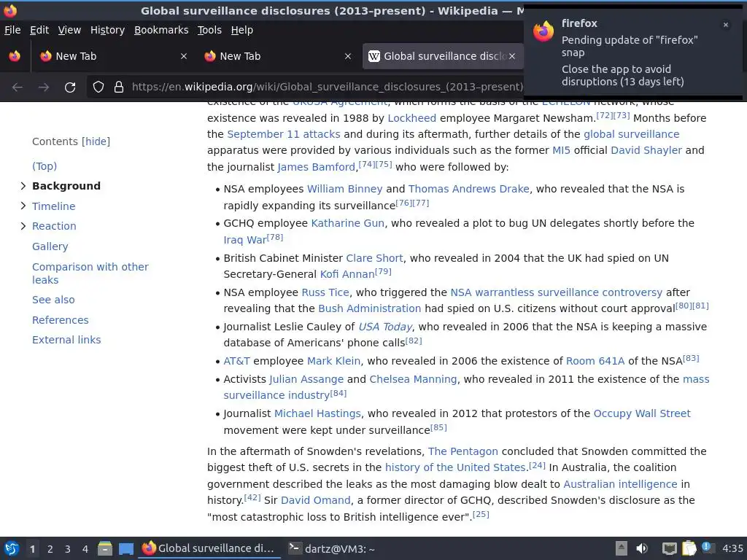This screenshot has height=560, width=747.
Task: Click the padlock site security icon
Action: (119, 87)
